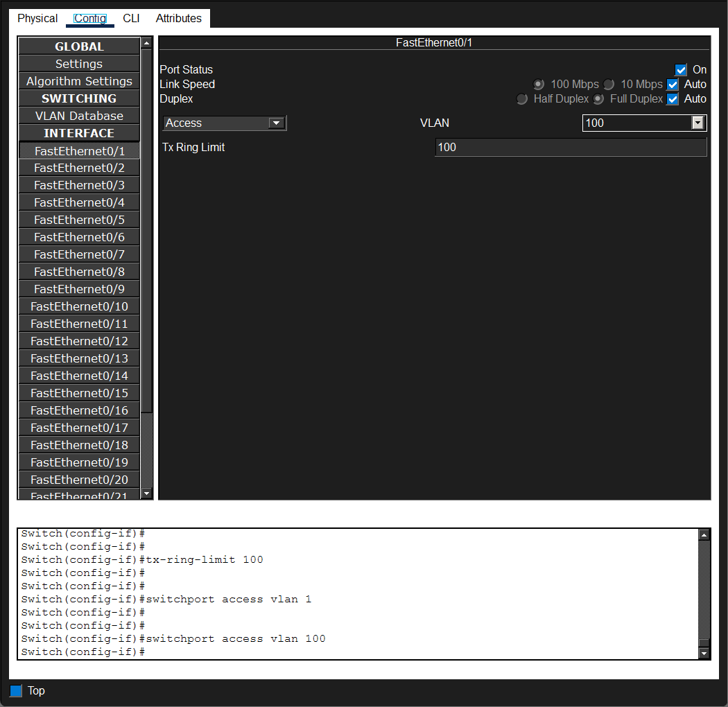Uncheck Duplex Auto checkbox
The width and height of the screenshot is (728, 707).
pos(673,99)
